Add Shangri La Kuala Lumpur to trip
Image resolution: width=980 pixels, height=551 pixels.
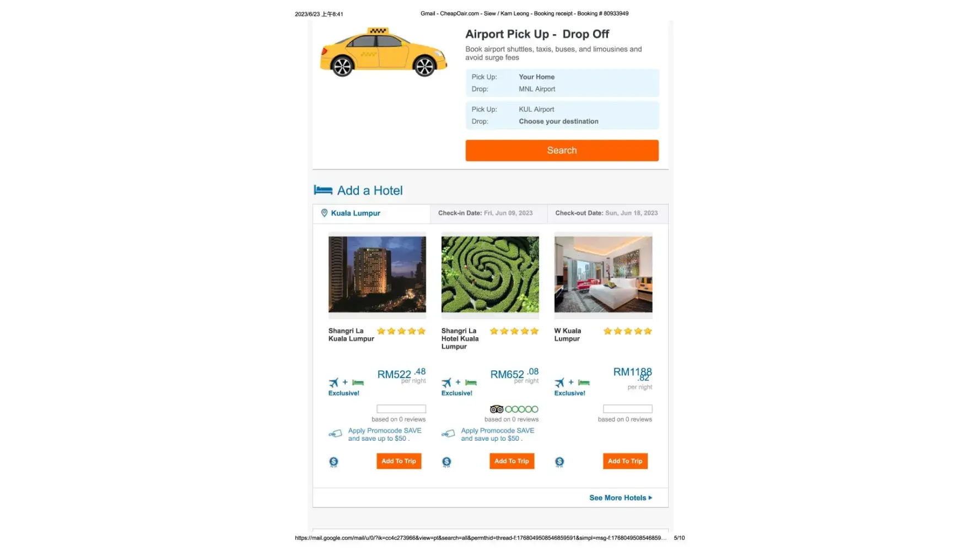pos(399,461)
